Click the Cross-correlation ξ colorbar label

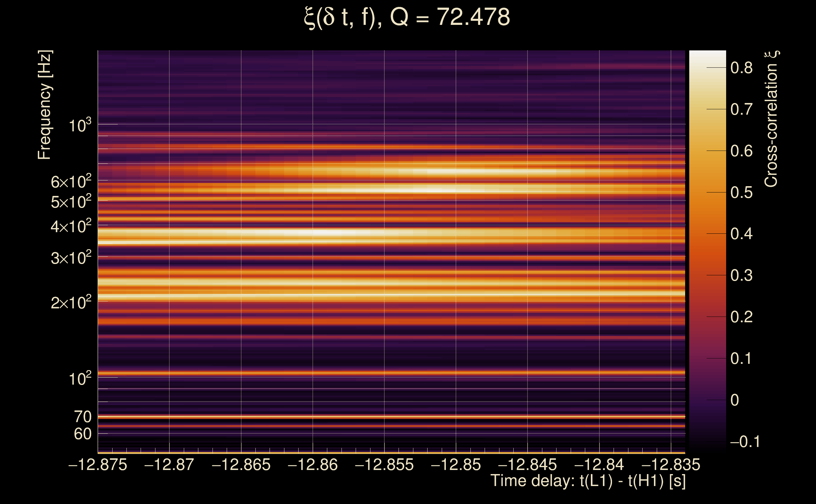(x=771, y=119)
